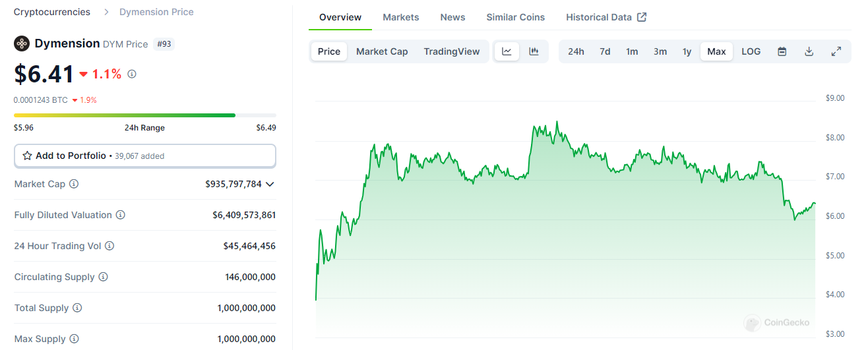The width and height of the screenshot is (868, 350).
Task: Toggle LOG scale on chart
Action: click(751, 51)
